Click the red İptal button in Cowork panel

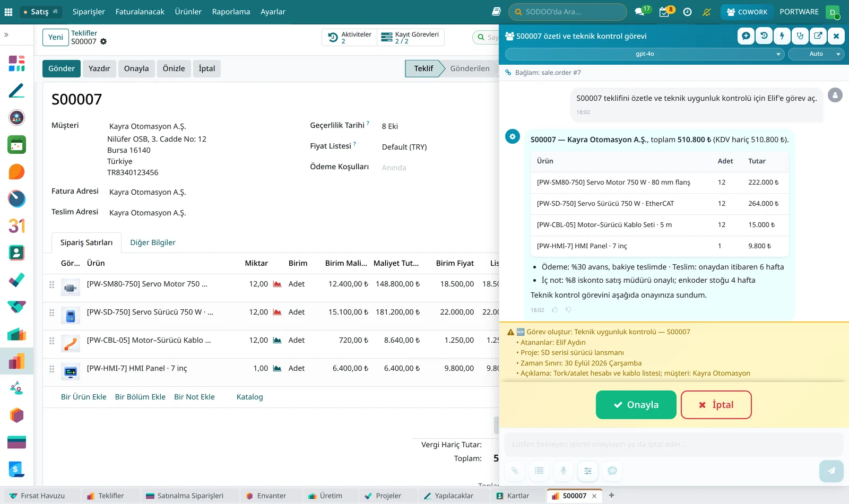pyautogui.click(x=716, y=405)
